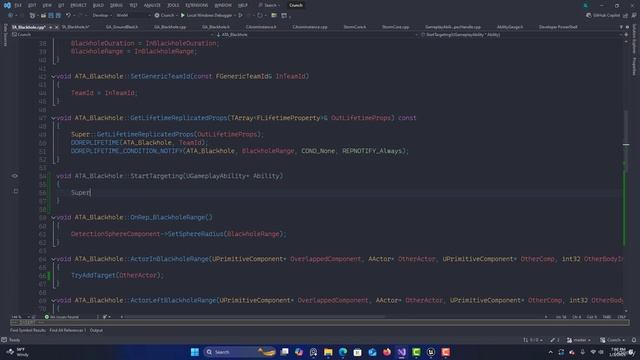Click the pending changes pencil indicator

coord(555,340)
